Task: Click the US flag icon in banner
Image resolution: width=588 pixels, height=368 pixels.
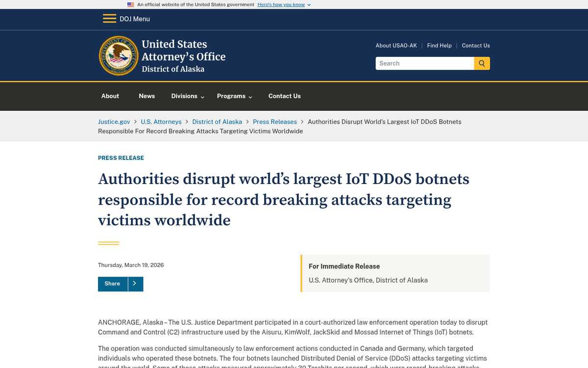Action: (130, 4)
